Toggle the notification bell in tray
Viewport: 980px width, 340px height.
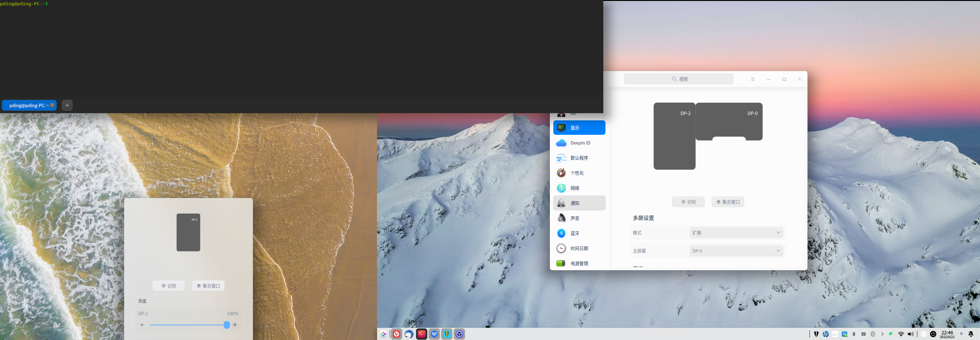[971, 334]
